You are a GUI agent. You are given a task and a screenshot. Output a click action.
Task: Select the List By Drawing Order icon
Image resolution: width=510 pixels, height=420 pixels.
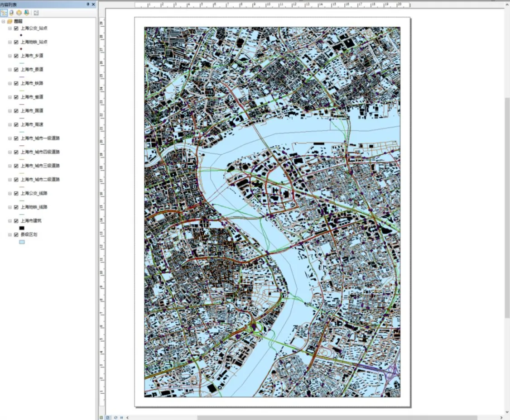click(4, 13)
